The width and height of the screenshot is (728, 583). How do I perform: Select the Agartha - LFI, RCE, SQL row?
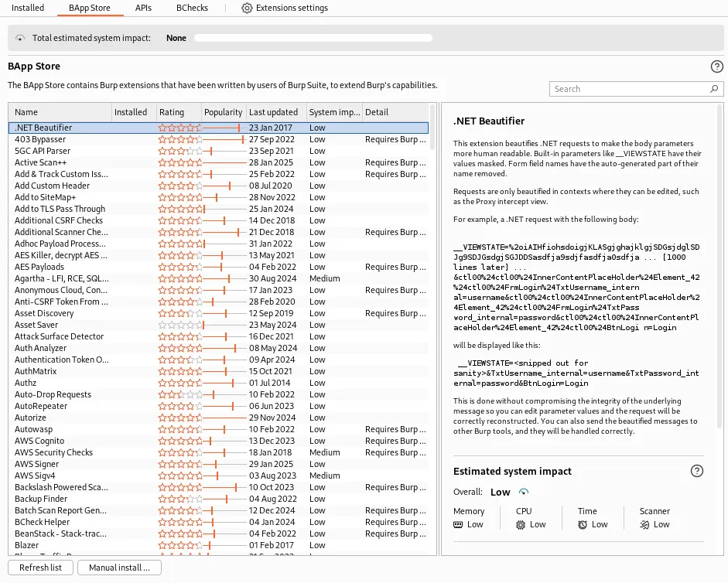[x=218, y=278]
